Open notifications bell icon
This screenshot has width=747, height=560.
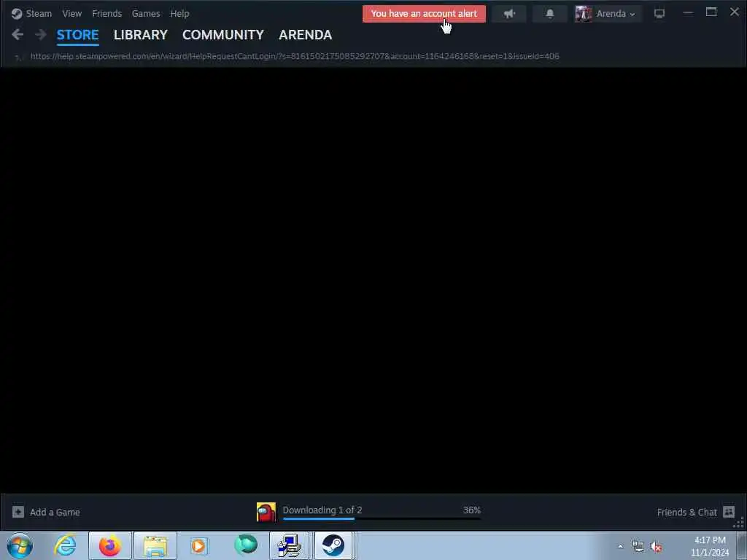(x=550, y=14)
